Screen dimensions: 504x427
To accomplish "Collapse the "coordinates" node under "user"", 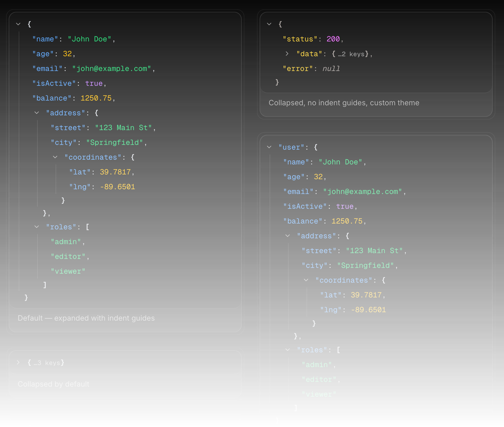I will (306, 280).
